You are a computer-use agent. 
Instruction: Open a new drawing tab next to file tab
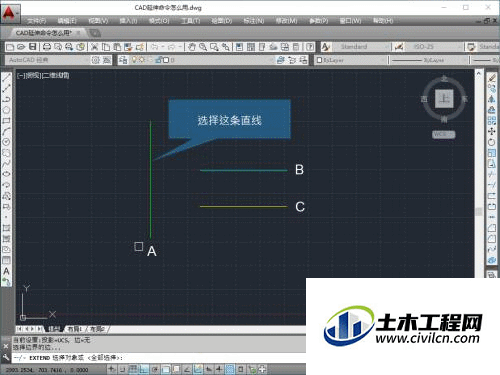coord(95,33)
